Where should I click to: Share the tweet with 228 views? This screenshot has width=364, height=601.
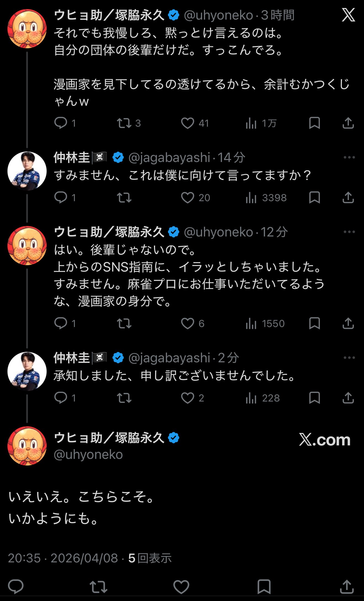click(x=348, y=398)
